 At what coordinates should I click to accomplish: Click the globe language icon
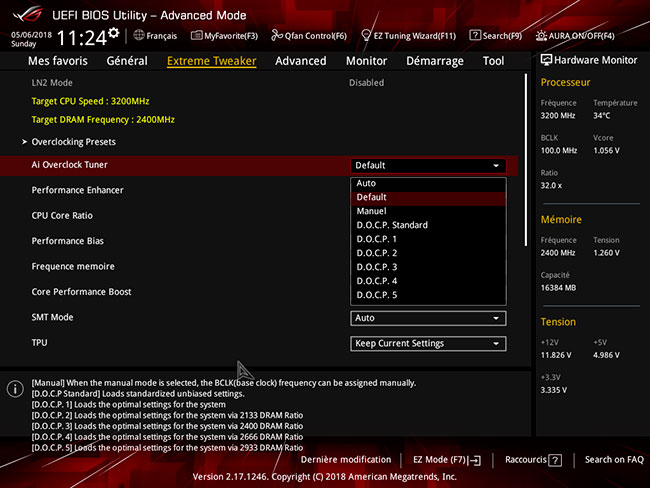coord(139,35)
